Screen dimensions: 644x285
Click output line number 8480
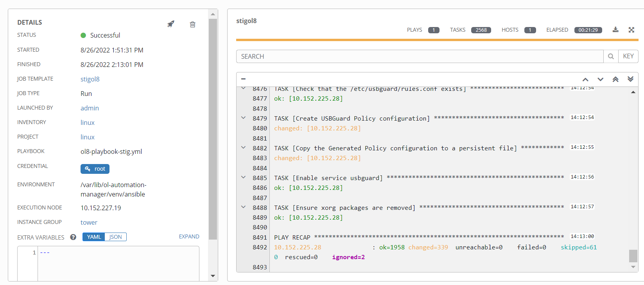point(260,128)
